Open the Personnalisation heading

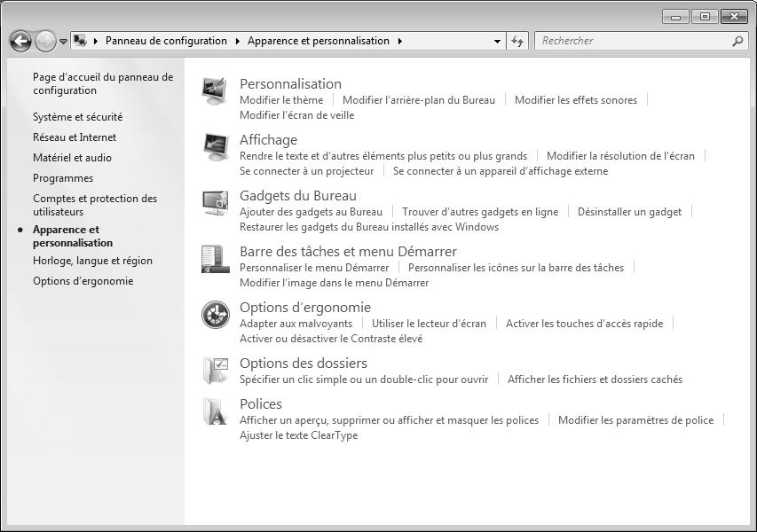tap(290, 83)
